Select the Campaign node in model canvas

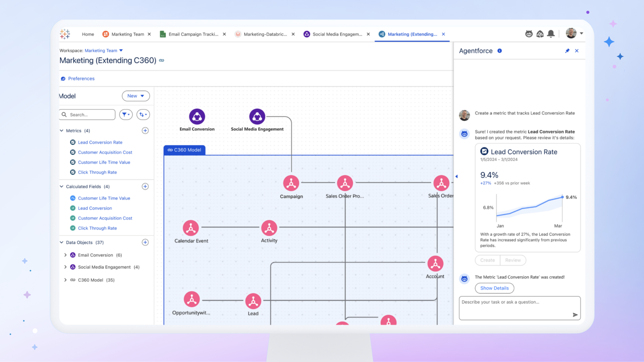291,183
